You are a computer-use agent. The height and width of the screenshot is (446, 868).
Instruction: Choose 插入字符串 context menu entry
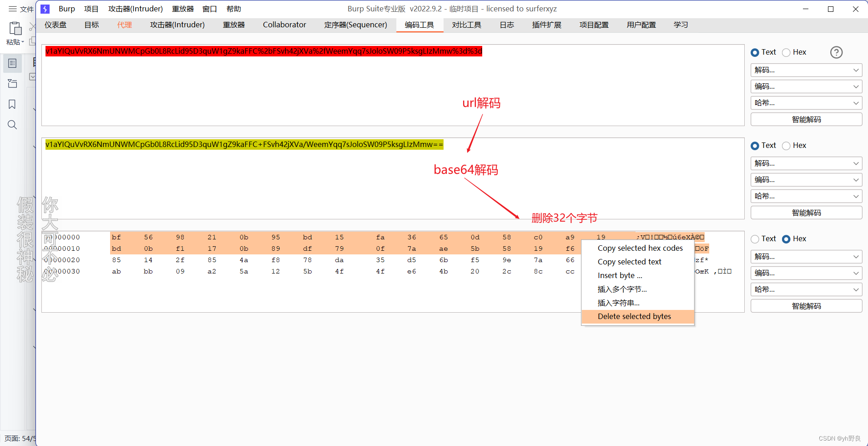pos(638,303)
